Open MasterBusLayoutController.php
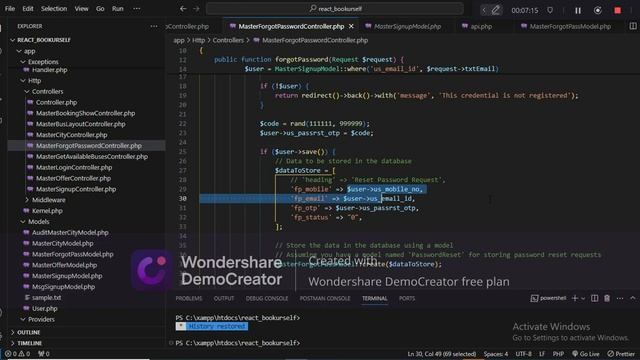 (x=80, y=124)
